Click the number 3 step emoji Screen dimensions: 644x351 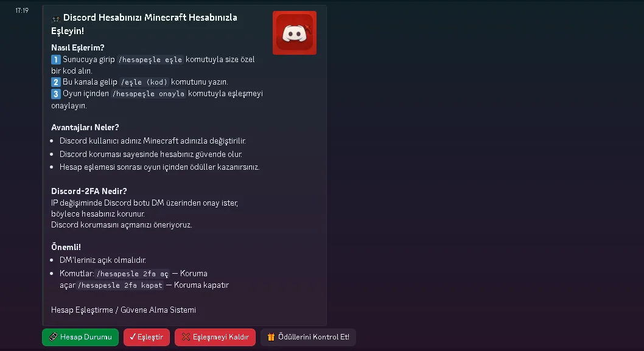pos(56,94)
